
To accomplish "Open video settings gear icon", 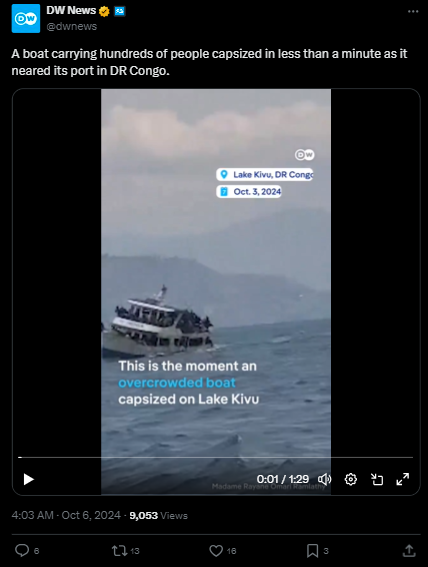I will [351, 479].
